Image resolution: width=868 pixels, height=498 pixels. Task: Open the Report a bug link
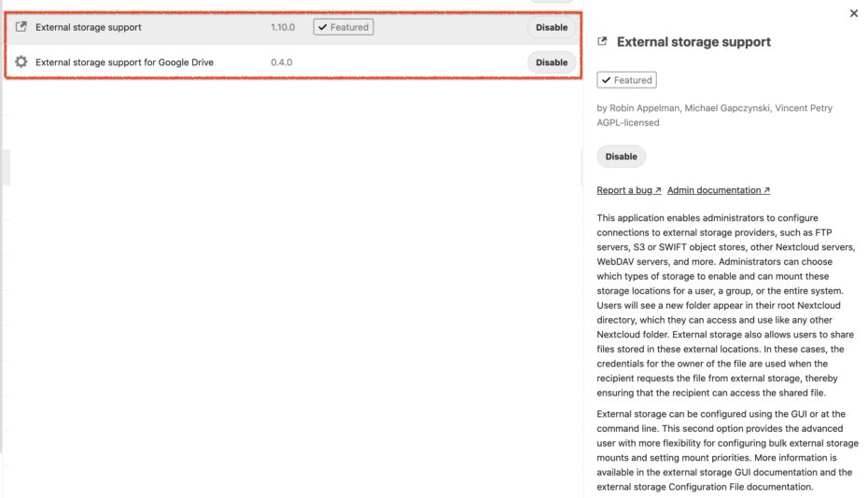pyautogui.click(x=629, y=190)
